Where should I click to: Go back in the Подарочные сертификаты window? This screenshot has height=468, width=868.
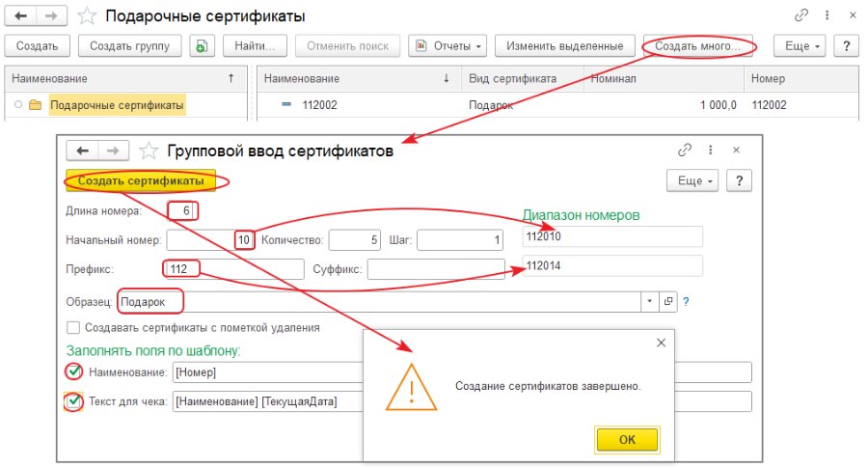pyautogui.click(x=20, y=15)
